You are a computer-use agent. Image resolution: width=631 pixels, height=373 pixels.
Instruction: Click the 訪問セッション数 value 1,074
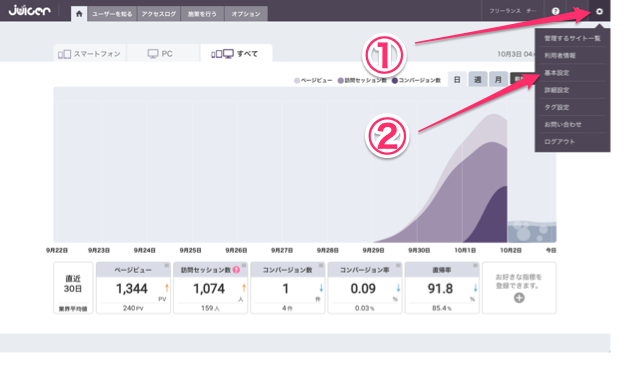point(209,289)
